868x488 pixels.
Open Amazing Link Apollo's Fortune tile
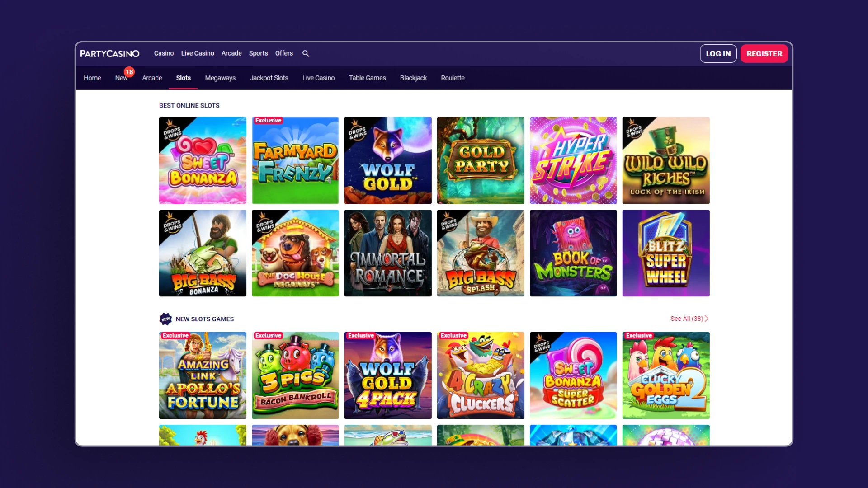point(203,375)
